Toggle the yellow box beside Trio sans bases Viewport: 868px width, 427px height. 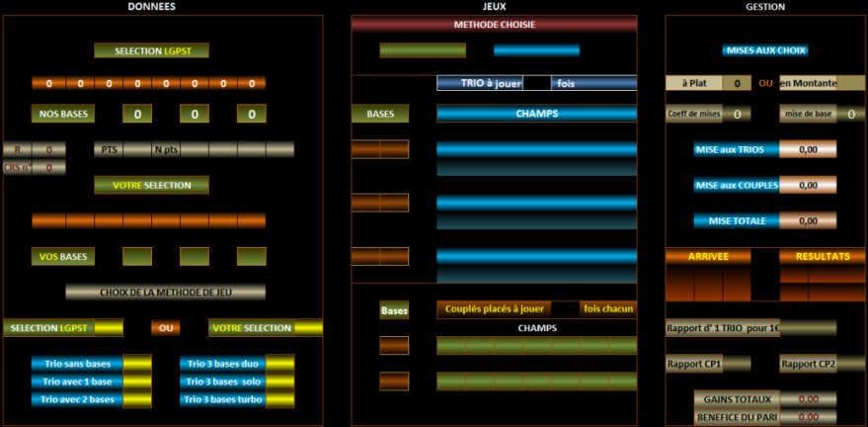[x=136, y=364]
